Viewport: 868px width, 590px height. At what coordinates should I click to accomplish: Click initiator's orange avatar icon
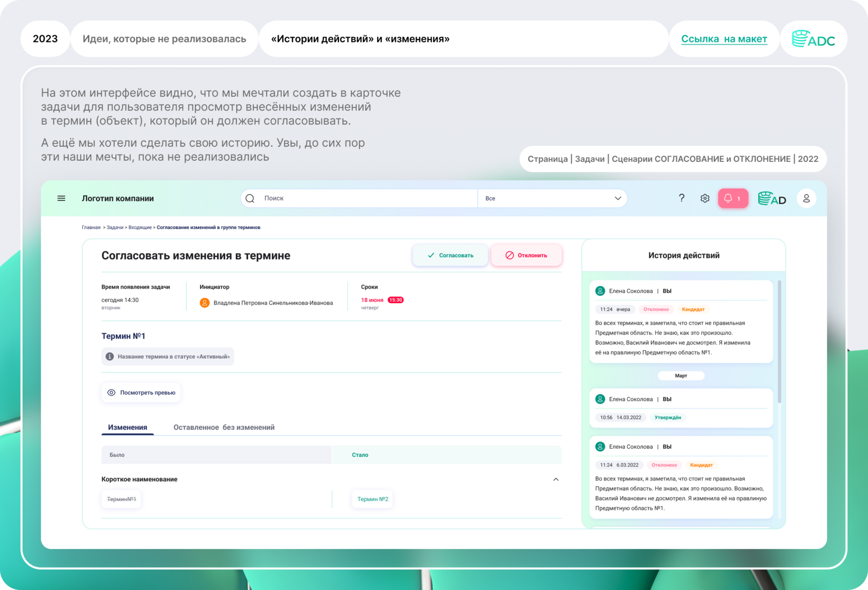pos(205,303)
